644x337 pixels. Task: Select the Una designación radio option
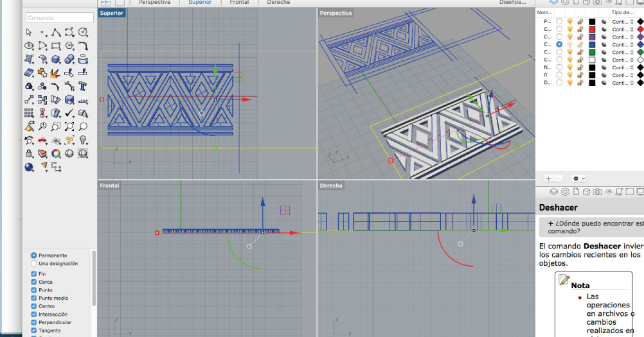point(33,264)
